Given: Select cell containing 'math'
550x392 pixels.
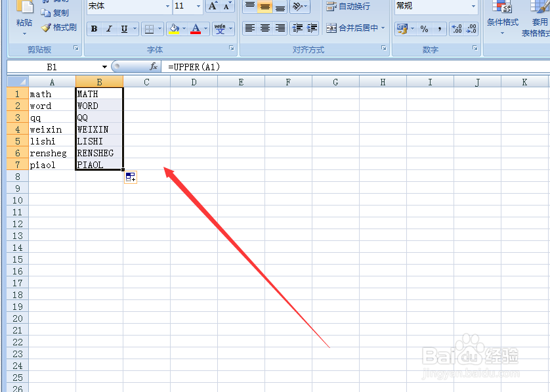Looking at the screenshot, I should [x=52, y=94].
